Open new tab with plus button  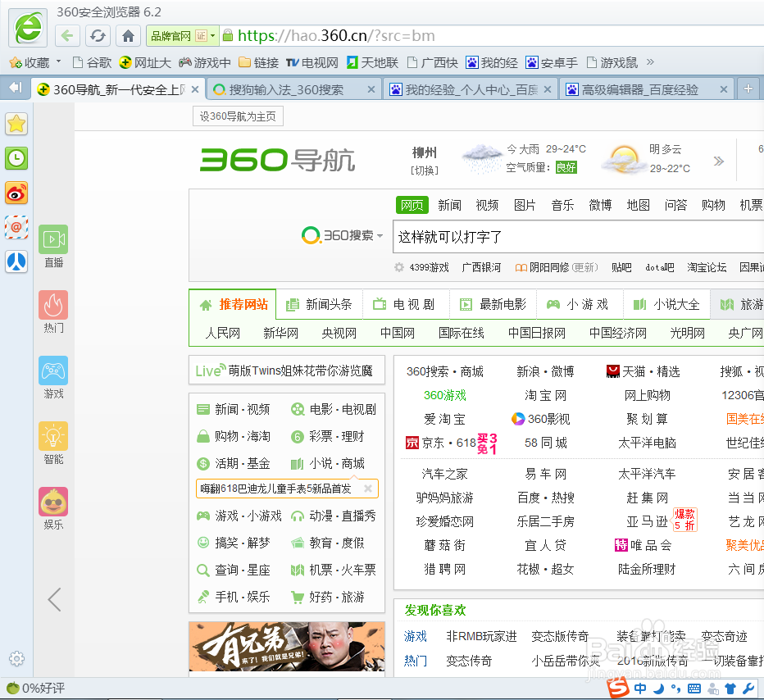pyautogui.click(x=748, y=89)
